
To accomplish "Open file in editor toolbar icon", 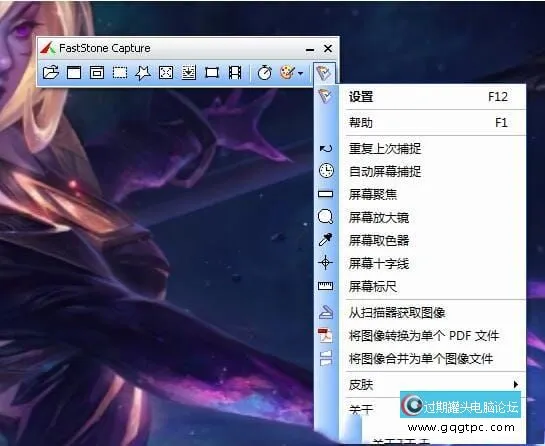I will (51, 73).
